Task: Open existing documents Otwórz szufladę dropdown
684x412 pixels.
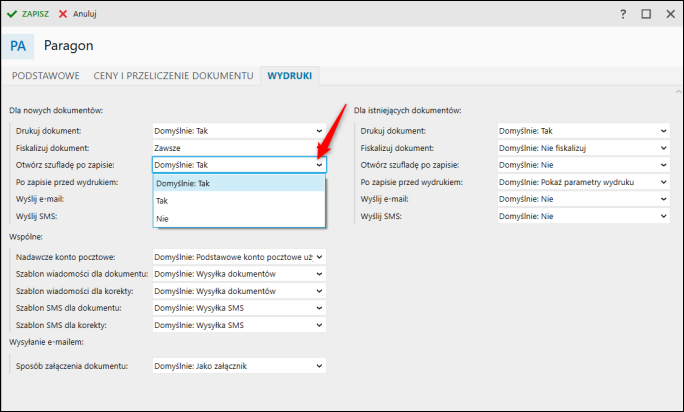Action: [584, 165]
